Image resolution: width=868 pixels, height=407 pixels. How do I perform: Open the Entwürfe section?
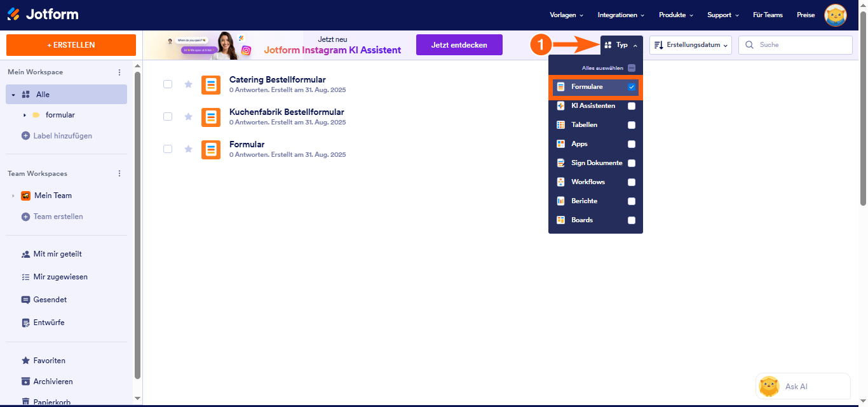coord(49,323)
